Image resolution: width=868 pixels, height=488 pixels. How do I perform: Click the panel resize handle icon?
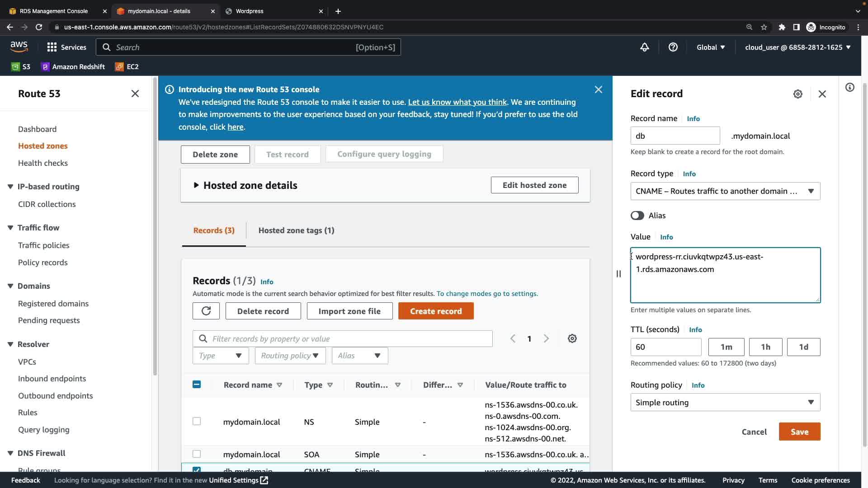[x=618, y=273]
